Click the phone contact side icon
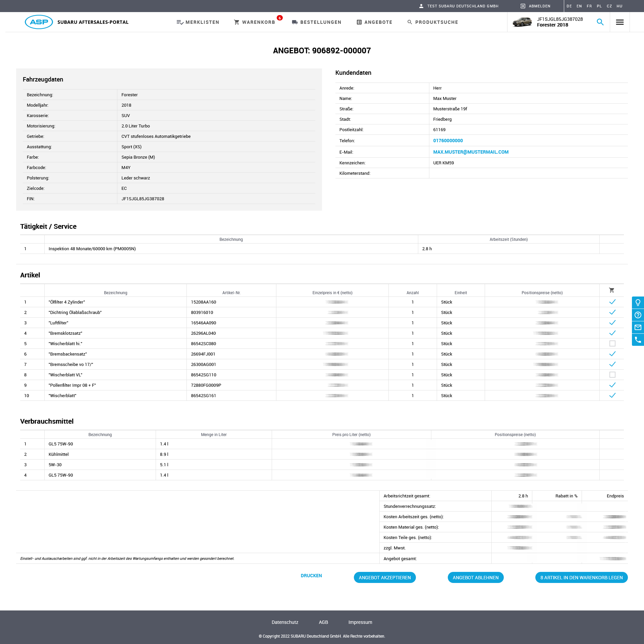This screenshot has height=644, width=644. pos(638,340)
